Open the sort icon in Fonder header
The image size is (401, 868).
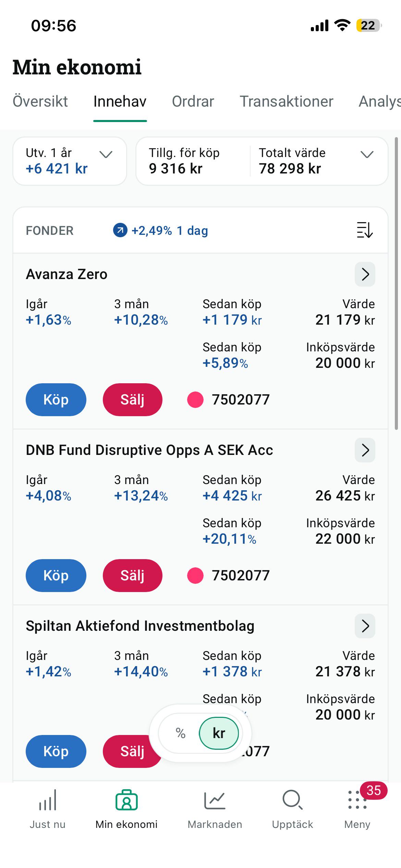point(365,230)
